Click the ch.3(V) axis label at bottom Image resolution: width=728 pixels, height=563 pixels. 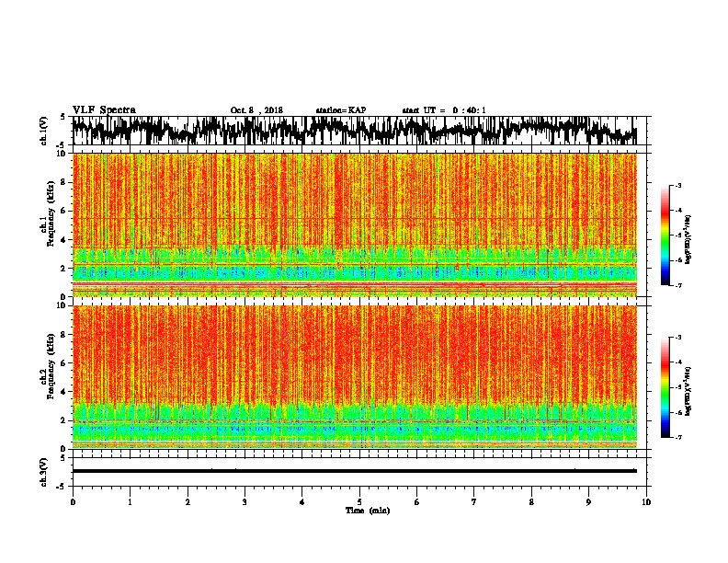(x=44, y=472)
